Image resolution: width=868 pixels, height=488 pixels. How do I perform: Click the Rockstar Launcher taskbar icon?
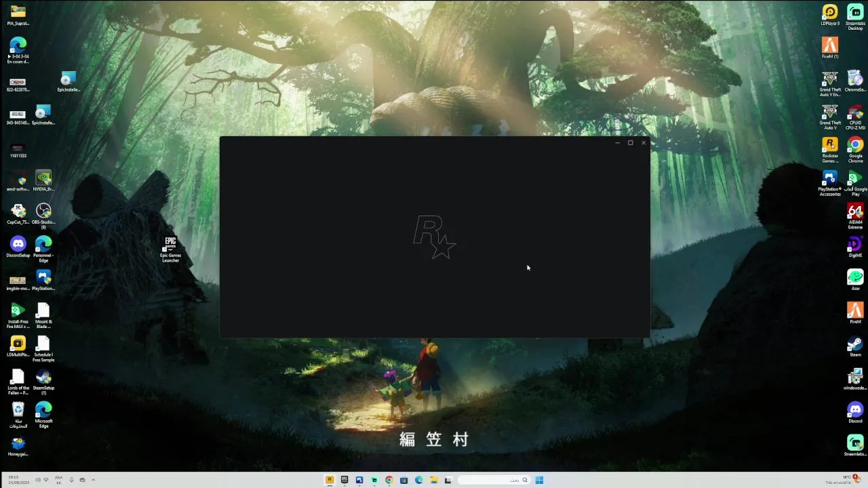(x=330, y=480)
